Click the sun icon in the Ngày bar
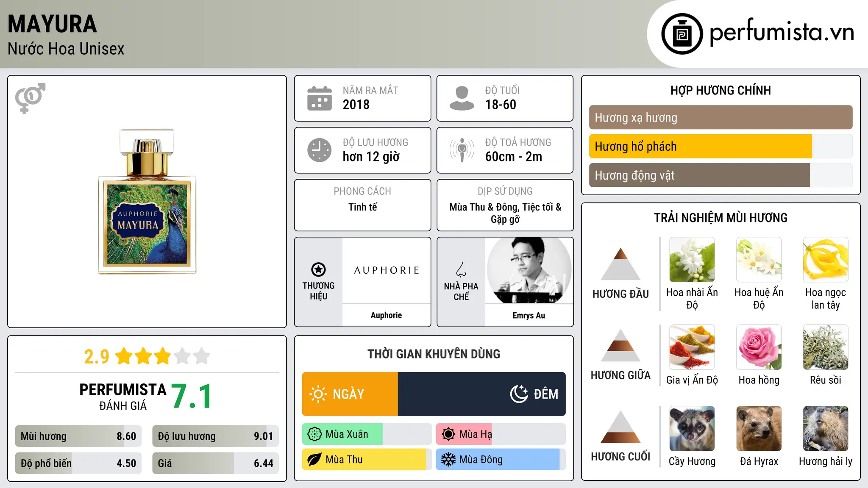 [x=318, y=394]
